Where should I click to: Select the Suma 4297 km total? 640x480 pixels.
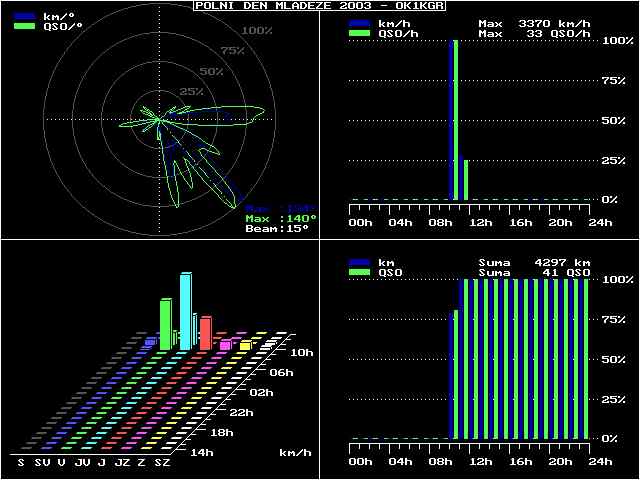534,262
